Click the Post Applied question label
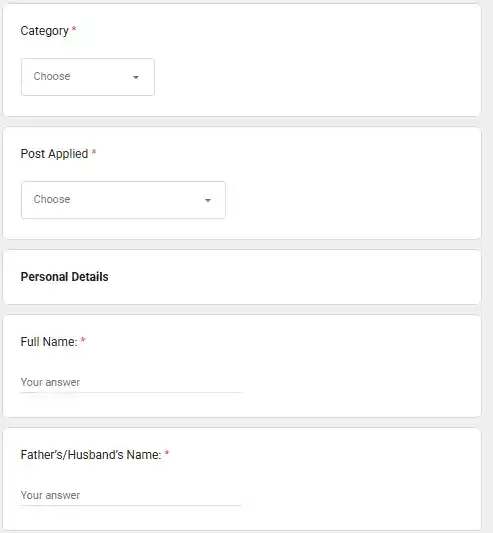Screen dimensions: 493x533 [54, 154]
